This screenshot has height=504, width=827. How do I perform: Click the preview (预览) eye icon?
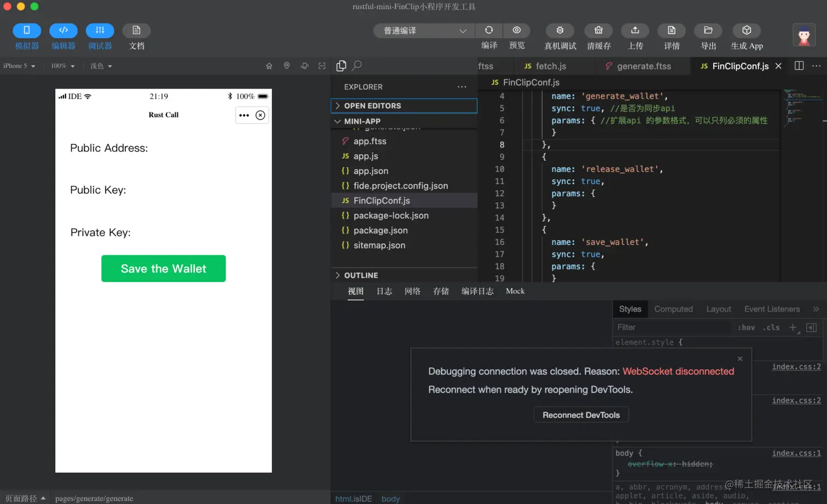pos(517,31)
